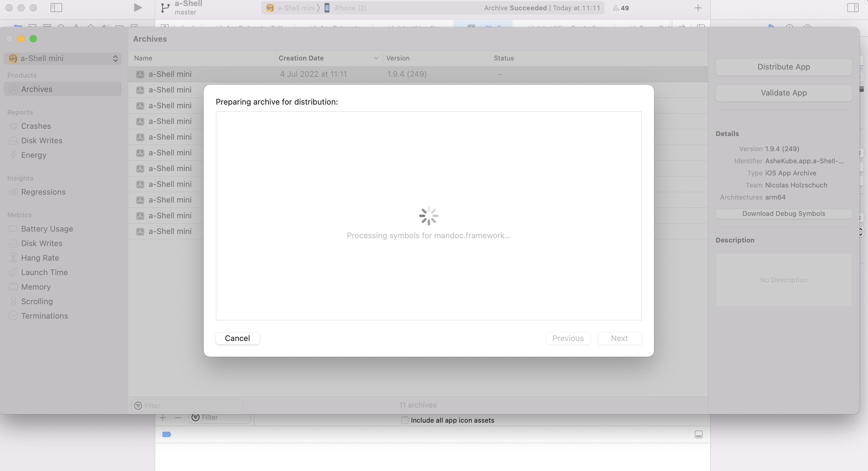Open Energy report in sidebar
The height and width of the screenshot is (471, 868).
(x=34, y=155)
